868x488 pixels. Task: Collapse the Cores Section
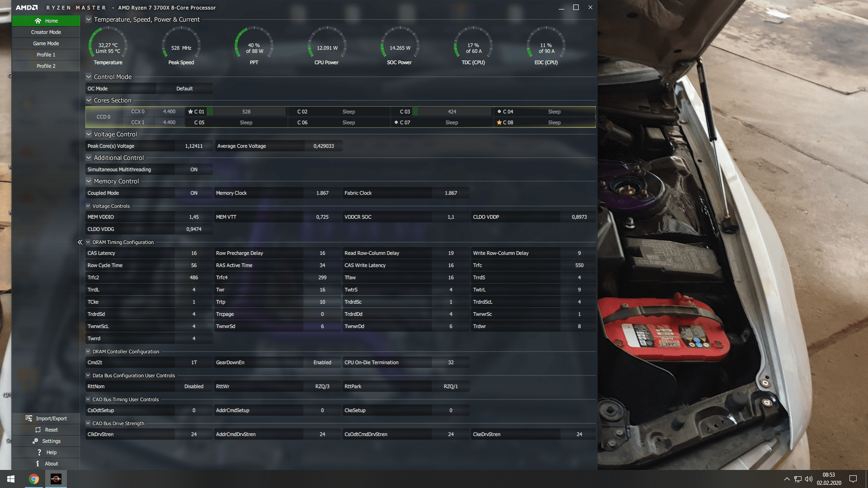89,100
